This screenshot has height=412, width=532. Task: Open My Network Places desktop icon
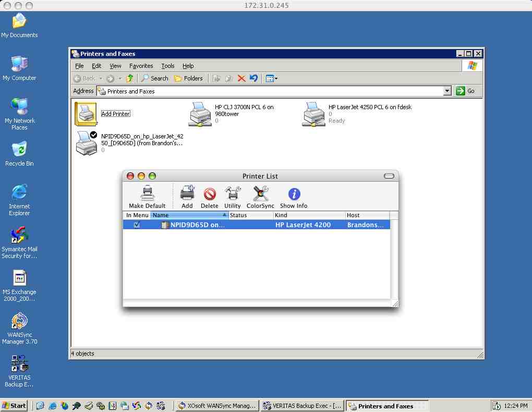19,114
